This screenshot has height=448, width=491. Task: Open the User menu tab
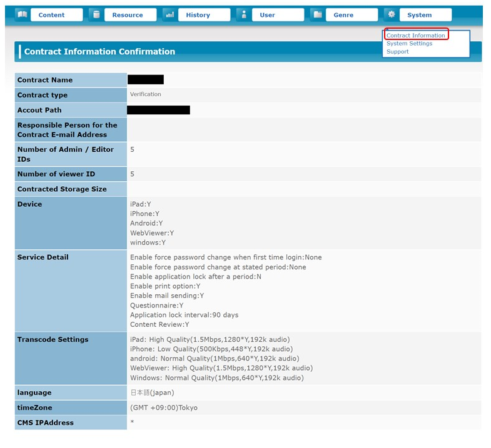click(x=278, y=15)
